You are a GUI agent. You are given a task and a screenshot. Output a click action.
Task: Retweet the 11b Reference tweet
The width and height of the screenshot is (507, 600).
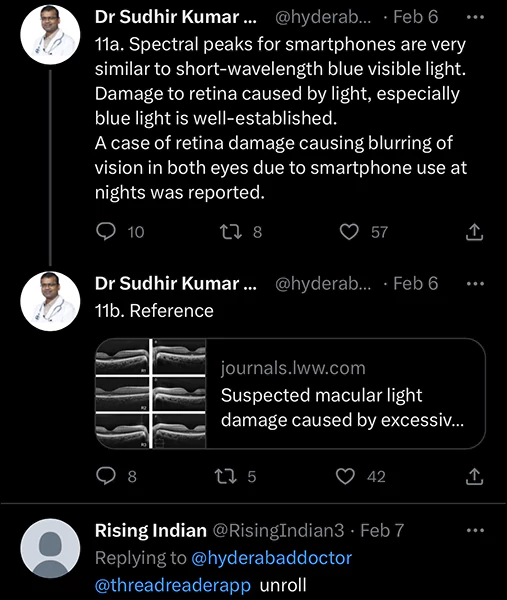click(226, 476)
